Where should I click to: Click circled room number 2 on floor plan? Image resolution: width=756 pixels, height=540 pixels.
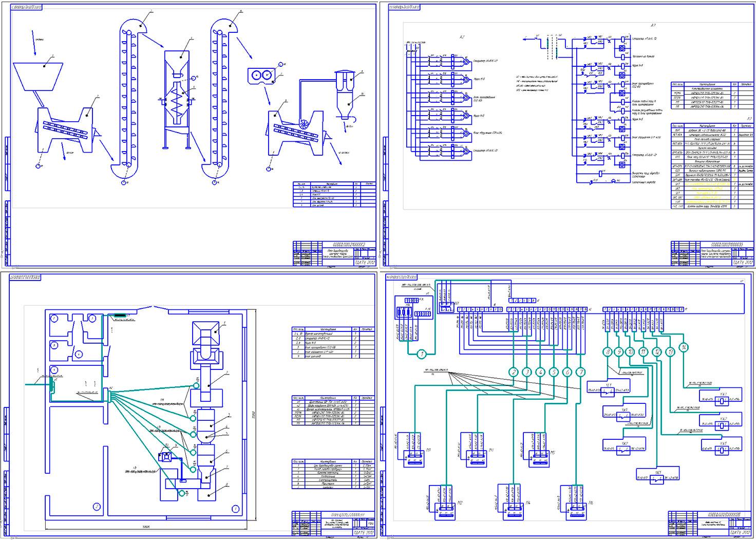(x=96, y=506)
